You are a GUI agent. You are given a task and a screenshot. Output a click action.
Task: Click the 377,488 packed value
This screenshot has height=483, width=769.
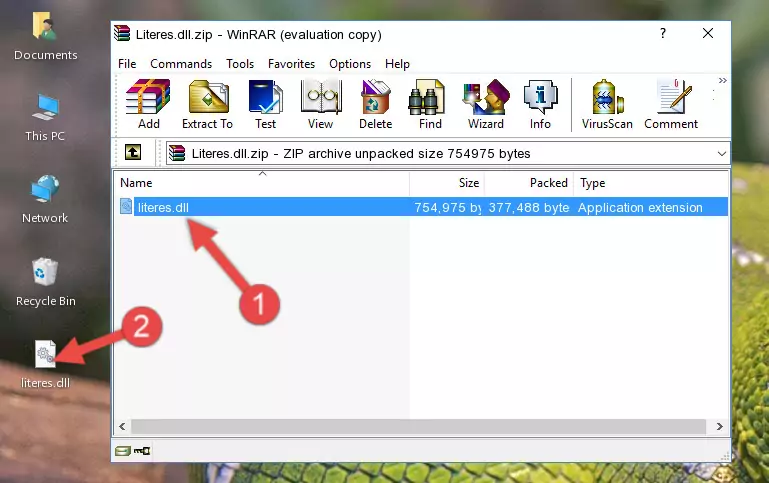[529, 207]
